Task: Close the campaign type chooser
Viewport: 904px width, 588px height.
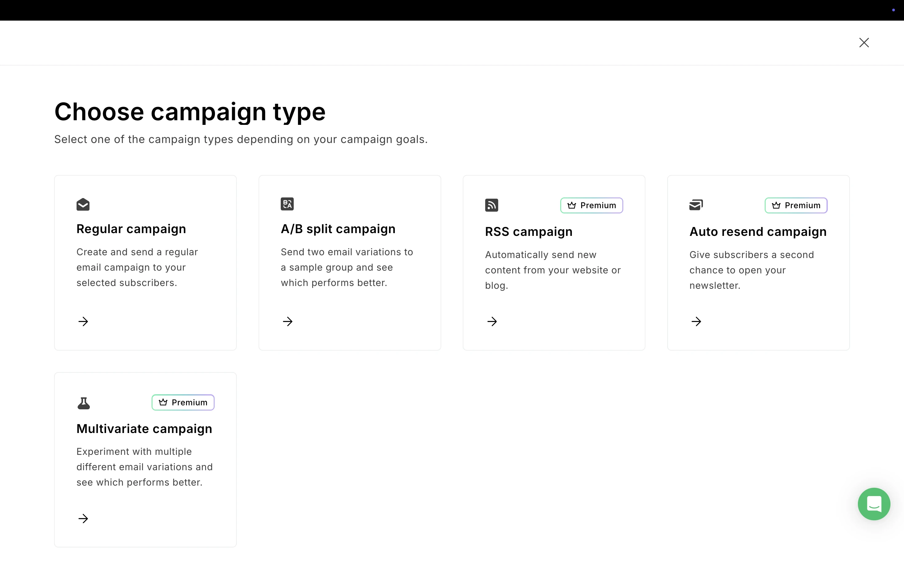Action: tap(864, 42)
